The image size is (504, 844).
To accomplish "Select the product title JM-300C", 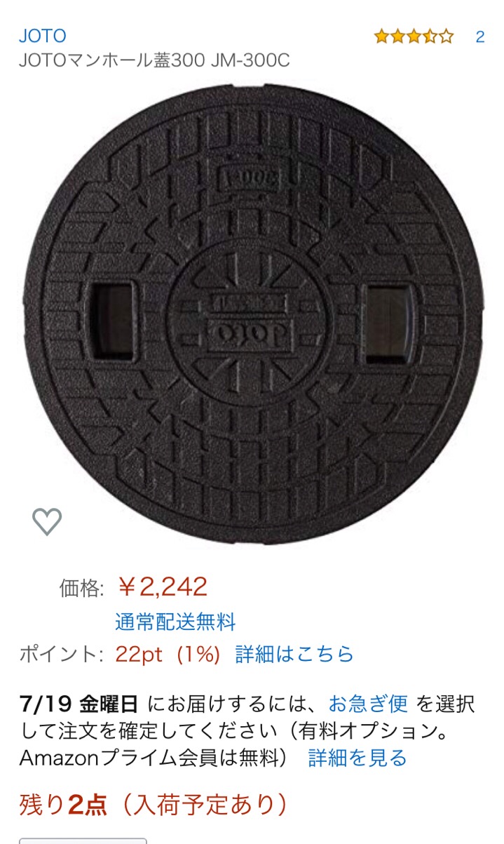I will coord(154,61).
